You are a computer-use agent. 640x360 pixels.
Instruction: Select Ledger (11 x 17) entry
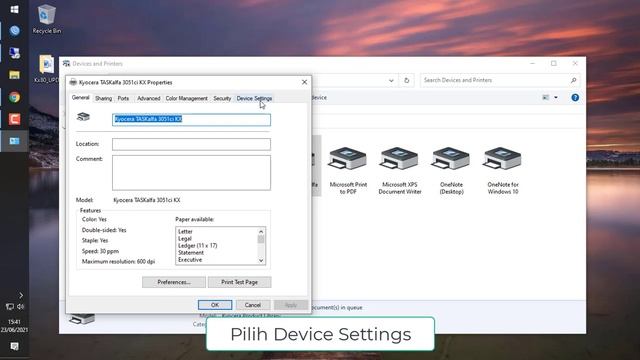[198, 246]
